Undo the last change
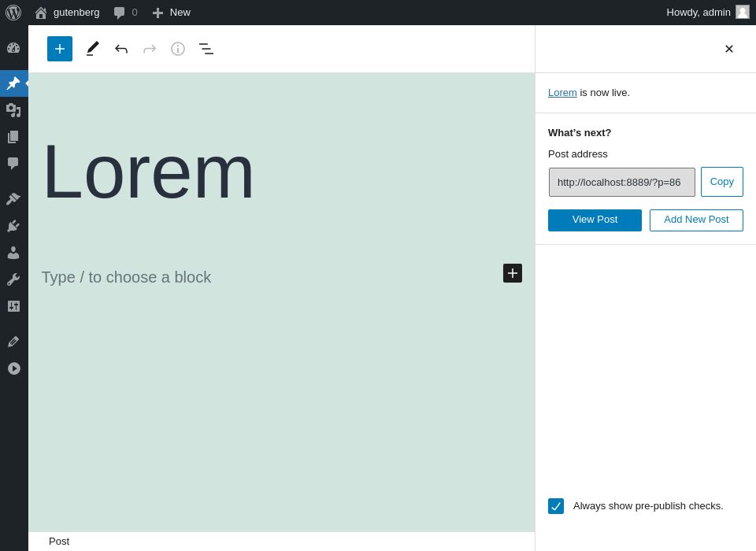Image resolution: width=756 pixels, height=551 pixels. pos(121,49)
